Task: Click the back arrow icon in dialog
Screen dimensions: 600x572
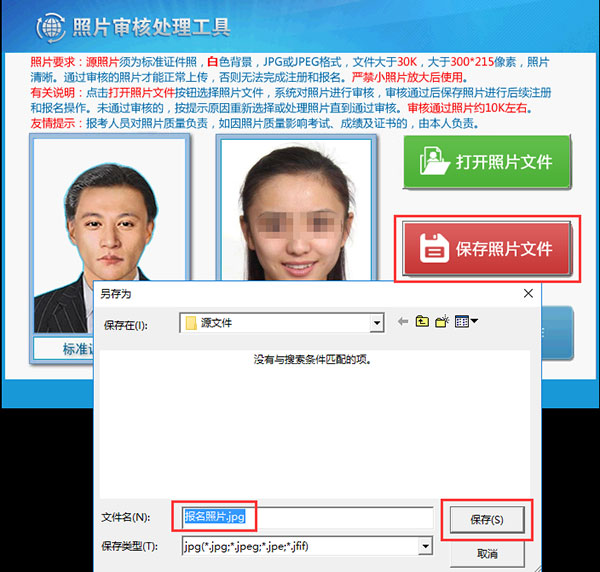Action: (x=403, y=322)
